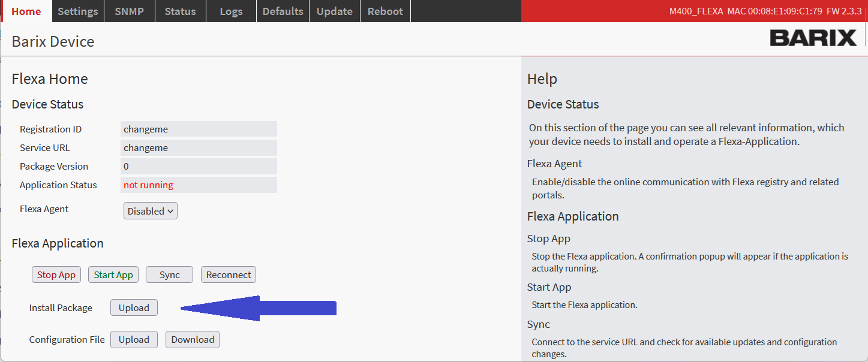Click the 'Flexa Agent' label beside the dropdown
Viewport: 868px width, 362px height.
[x=44, y=209]
